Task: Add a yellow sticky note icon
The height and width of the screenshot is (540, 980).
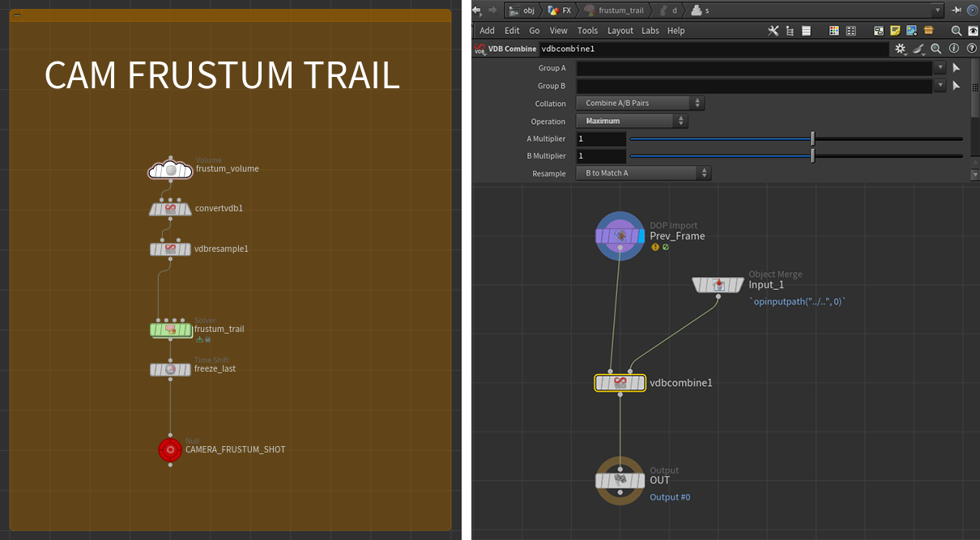Action: point(895,31)
